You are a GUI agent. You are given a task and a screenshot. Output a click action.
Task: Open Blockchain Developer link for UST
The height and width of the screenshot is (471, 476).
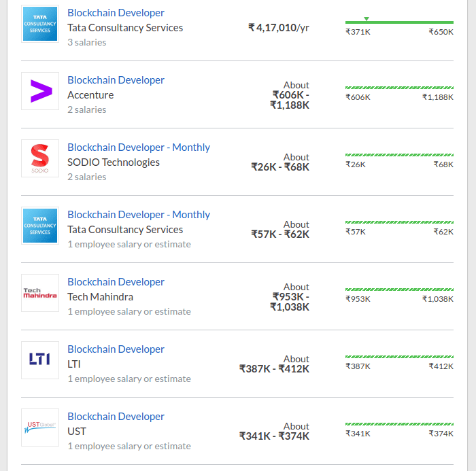[116, 417]
